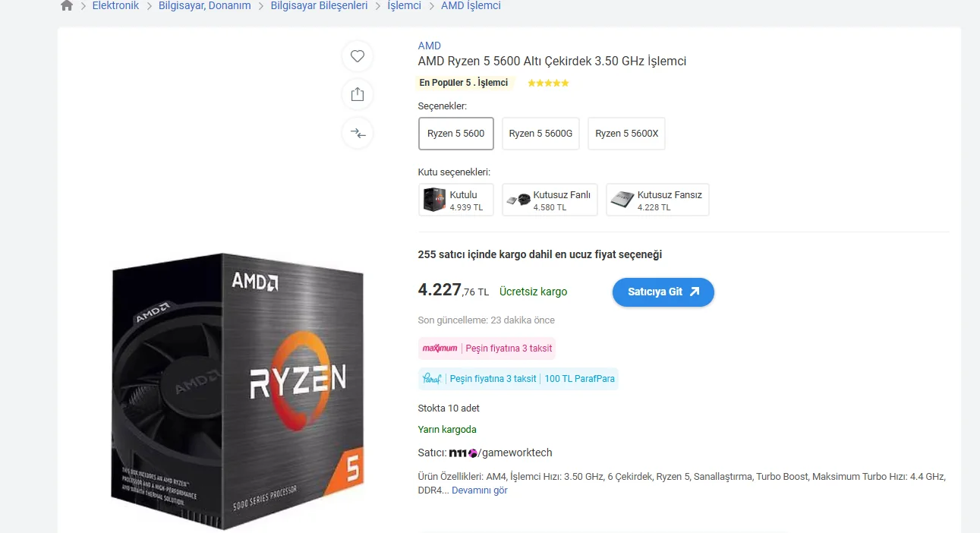
Task: Click the home icon in breadcrumb
Action: tap(67, 5)
